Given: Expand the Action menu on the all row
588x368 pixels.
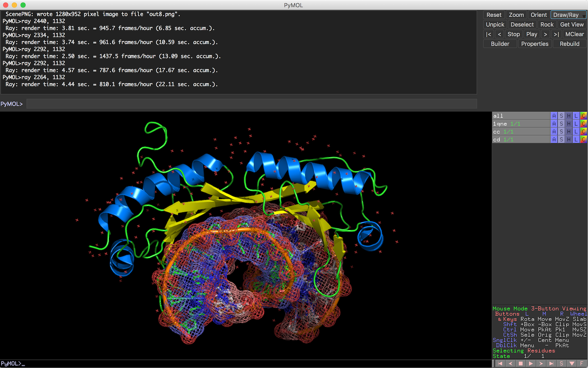Looking at the screenshot, I should click(554, 116).
